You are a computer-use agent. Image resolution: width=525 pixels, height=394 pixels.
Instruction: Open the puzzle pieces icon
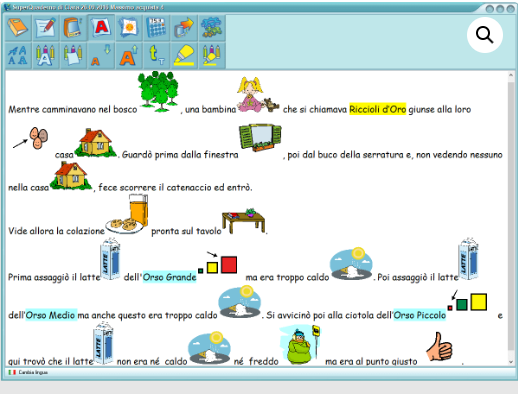212,28
